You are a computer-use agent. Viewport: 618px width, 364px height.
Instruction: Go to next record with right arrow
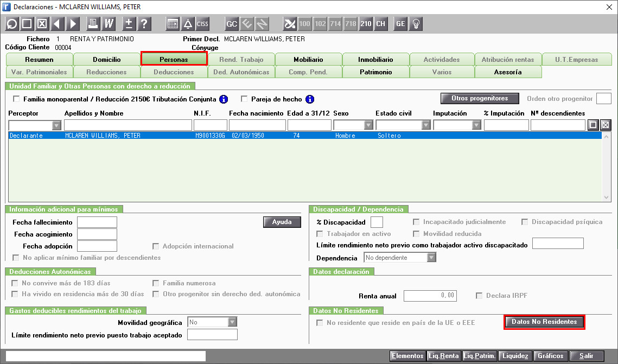point(73,24)
